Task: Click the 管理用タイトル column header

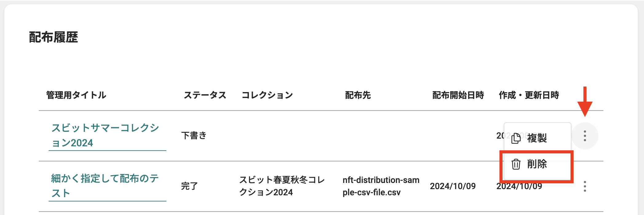Action: click(x=76, y=95)
